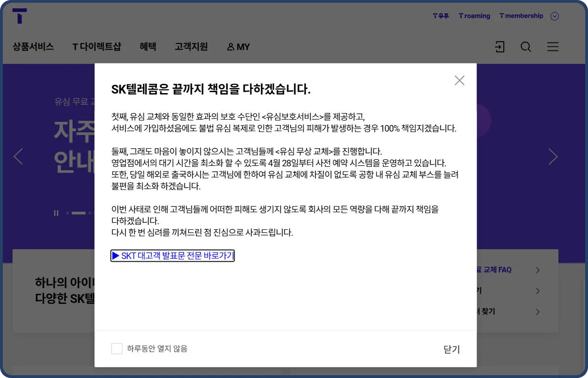
Task: Open the MY menu
Action: coord(238,47)
